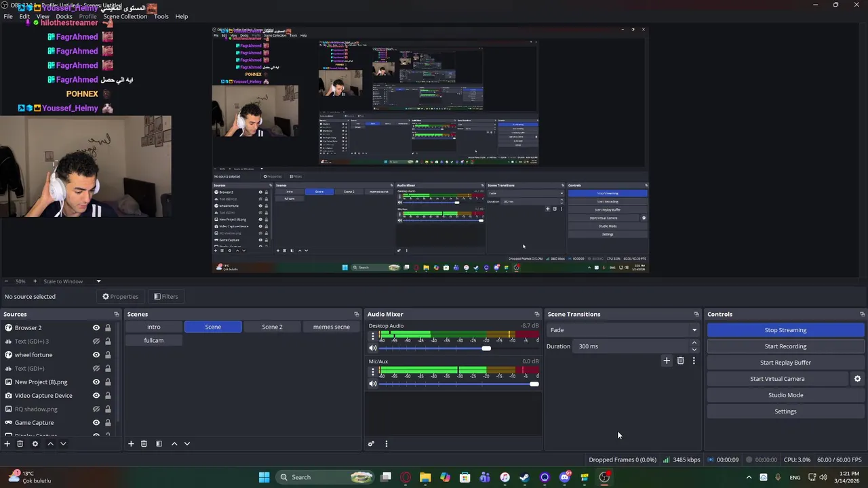The height and width of the screenshot is (488, 868).
Task: Click Start Virtual Camera button
Action: (x=777, y=379)
